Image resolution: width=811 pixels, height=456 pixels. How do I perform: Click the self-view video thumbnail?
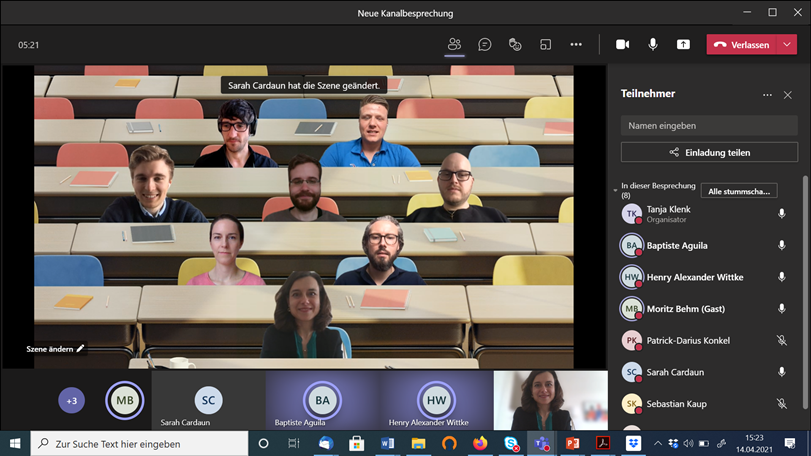pyautogui.click(x=550, y=400)
